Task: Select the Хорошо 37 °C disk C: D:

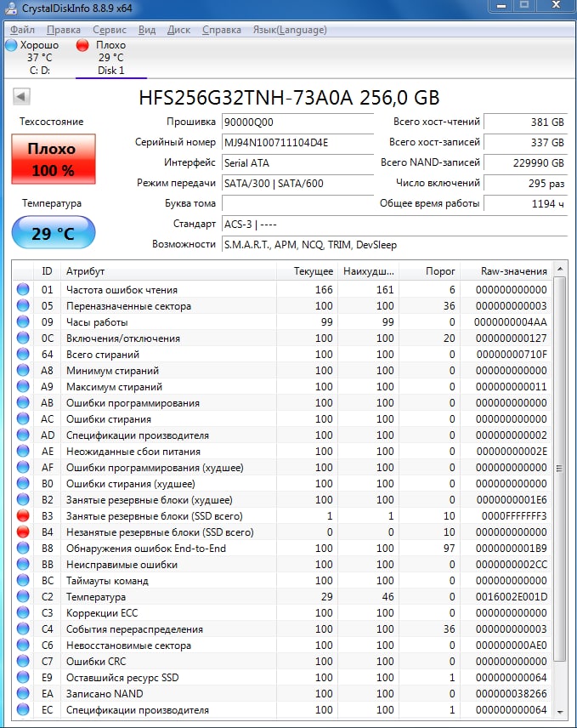Action: click(33, 58)
